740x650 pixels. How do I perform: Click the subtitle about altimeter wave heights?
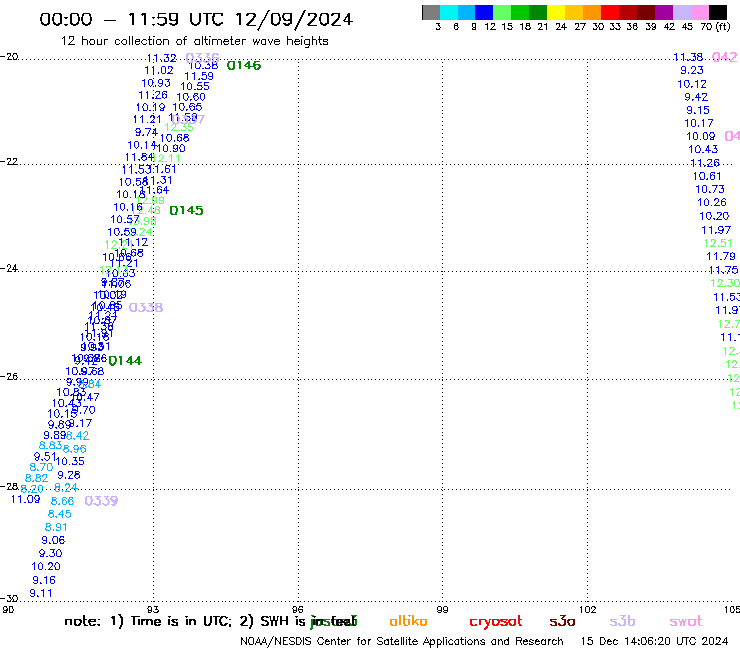(194, 41)
